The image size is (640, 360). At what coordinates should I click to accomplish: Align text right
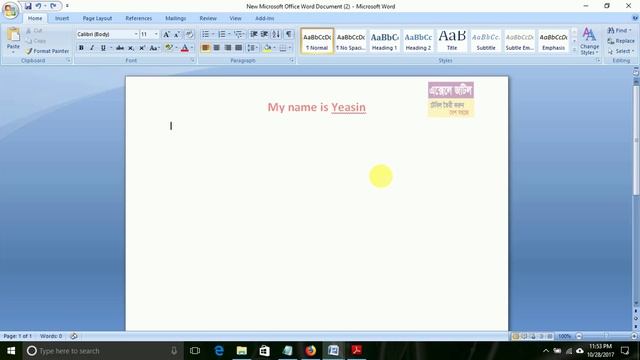pyautogui.click(x=227, y=48)
